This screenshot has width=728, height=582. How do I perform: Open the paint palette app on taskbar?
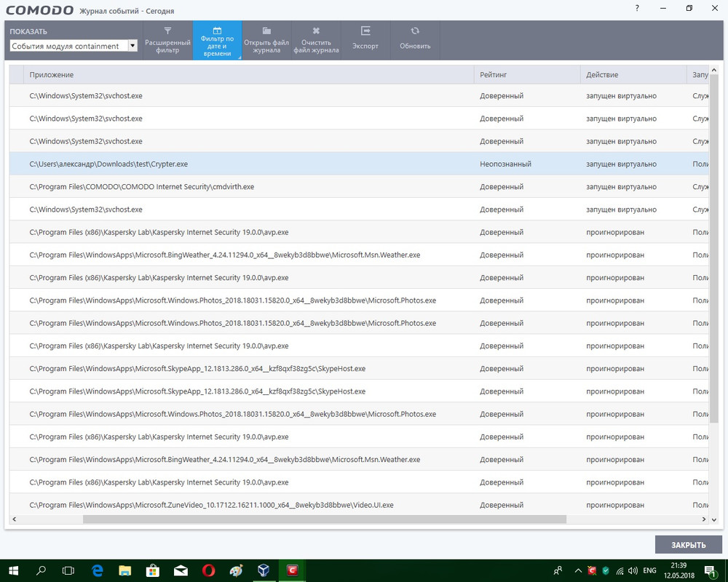point(237,570)
